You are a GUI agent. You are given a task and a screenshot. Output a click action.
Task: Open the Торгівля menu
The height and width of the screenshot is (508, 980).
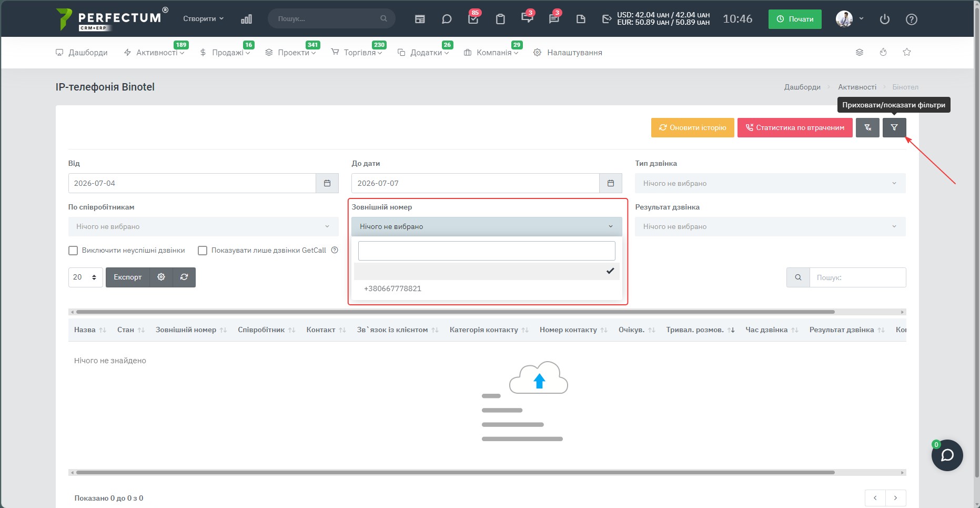click(357, 53)
